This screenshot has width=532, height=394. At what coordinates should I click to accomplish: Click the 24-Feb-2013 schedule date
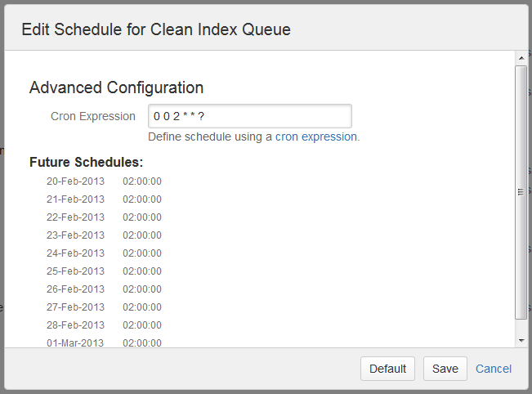coord(75,253)
